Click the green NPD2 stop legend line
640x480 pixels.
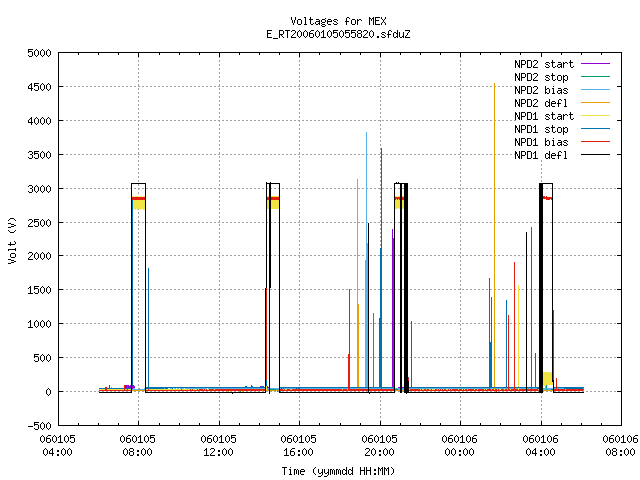click(595, 77)
